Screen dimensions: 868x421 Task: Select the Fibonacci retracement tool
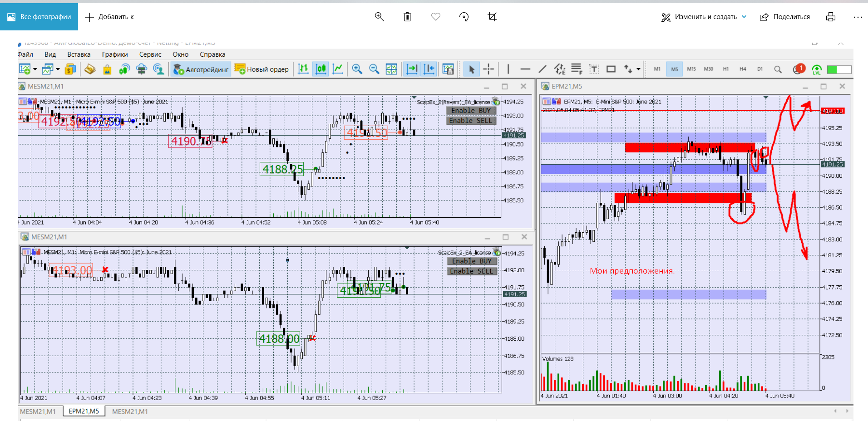[x=577, y=69]
